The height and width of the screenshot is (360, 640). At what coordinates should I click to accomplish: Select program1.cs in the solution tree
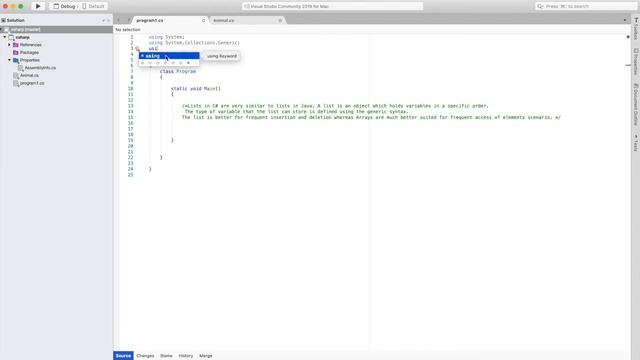32,83
